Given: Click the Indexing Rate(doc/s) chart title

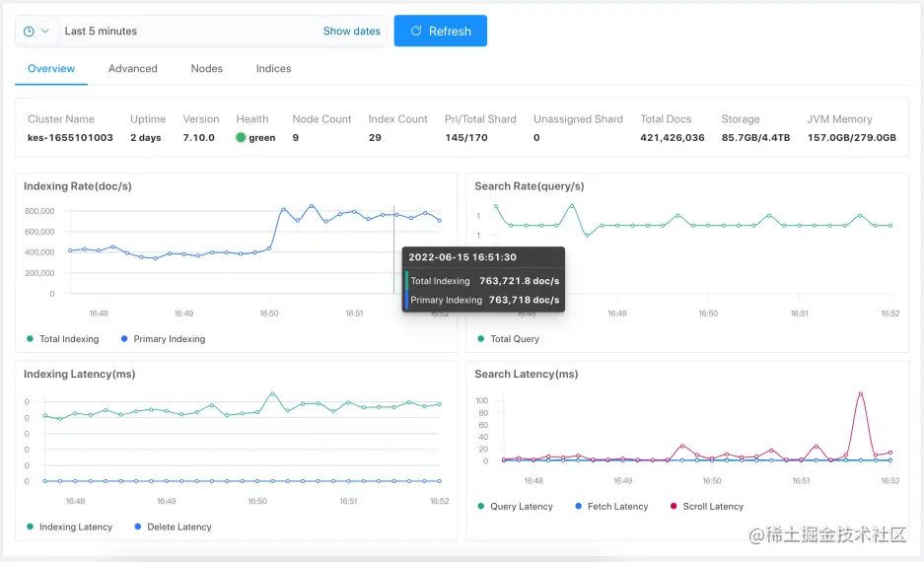Looking at the screenshot, I should (78, 186).
